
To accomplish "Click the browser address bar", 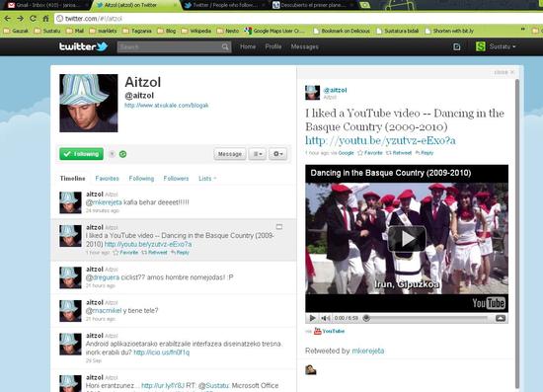I will tap(298, 19).
